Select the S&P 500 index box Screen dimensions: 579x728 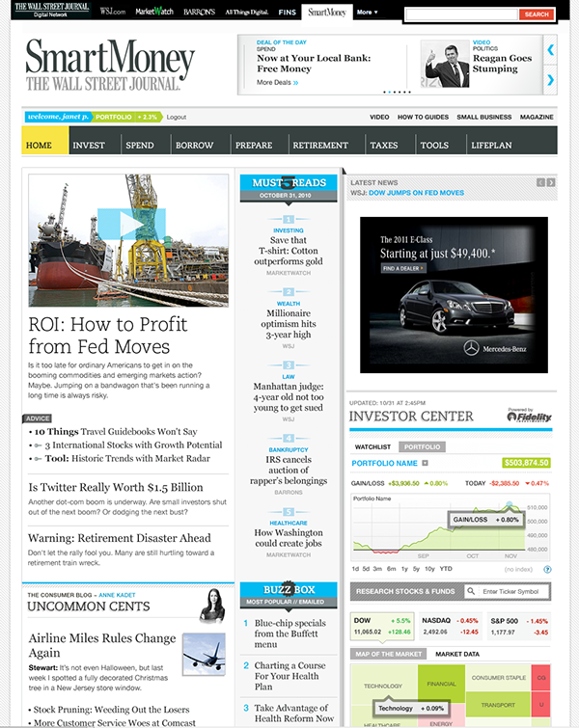tap(518, 626)
